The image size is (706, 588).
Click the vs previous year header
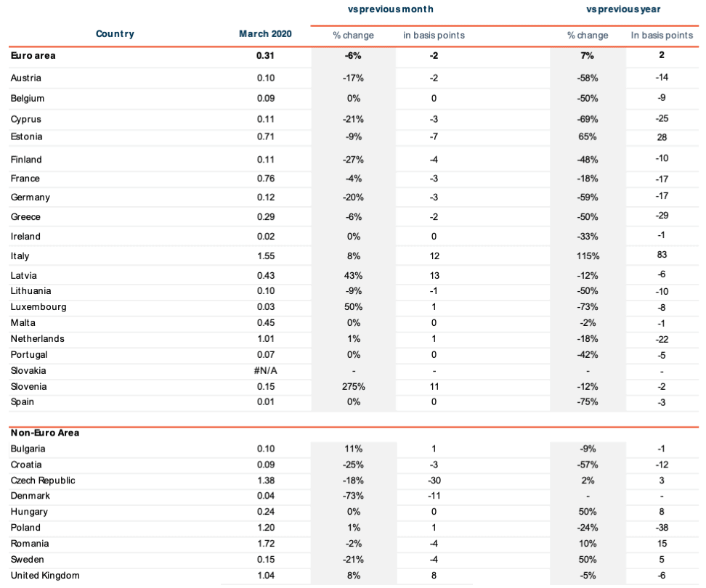pyautogui.click(x=623, y=9)
